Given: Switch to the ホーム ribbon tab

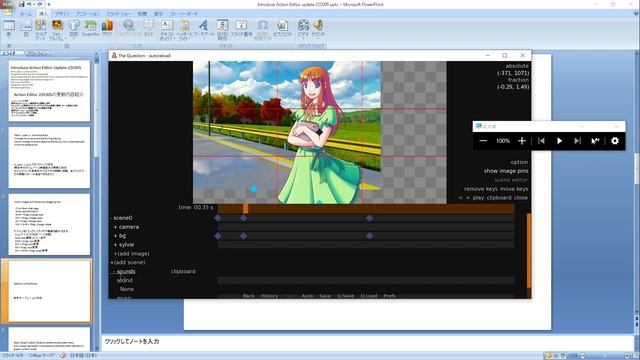Looking at the screenshot, I should [25, 14].
